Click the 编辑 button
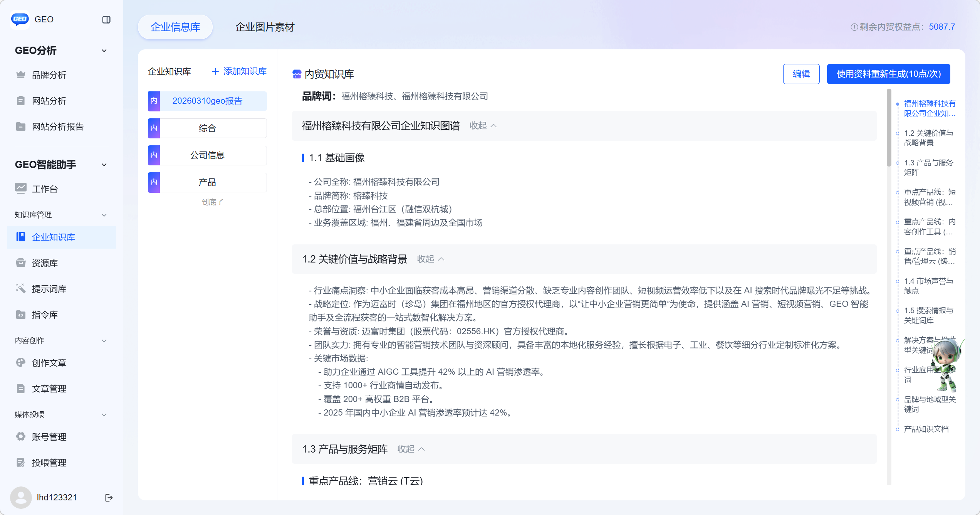This screenshot has height=515, width=980. pos(801,74)
